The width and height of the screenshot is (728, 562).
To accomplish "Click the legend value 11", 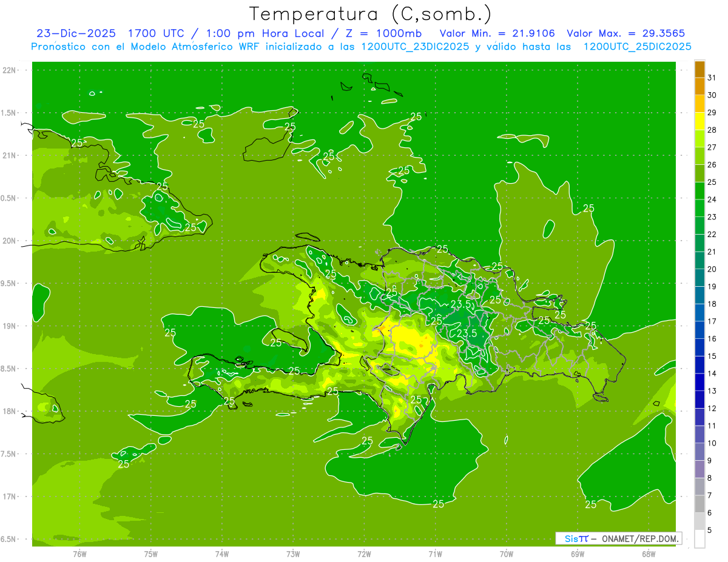I will (x=712, y=426).
